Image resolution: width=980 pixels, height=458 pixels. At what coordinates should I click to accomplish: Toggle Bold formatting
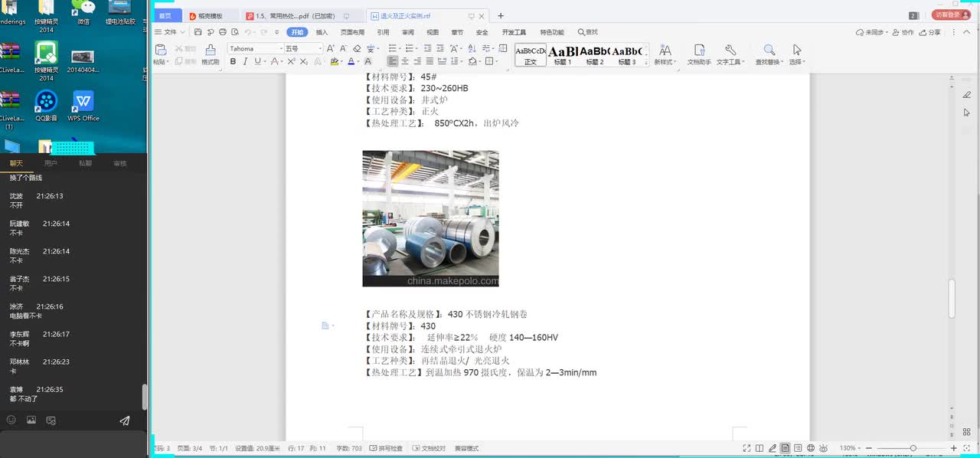coord(233,61)
